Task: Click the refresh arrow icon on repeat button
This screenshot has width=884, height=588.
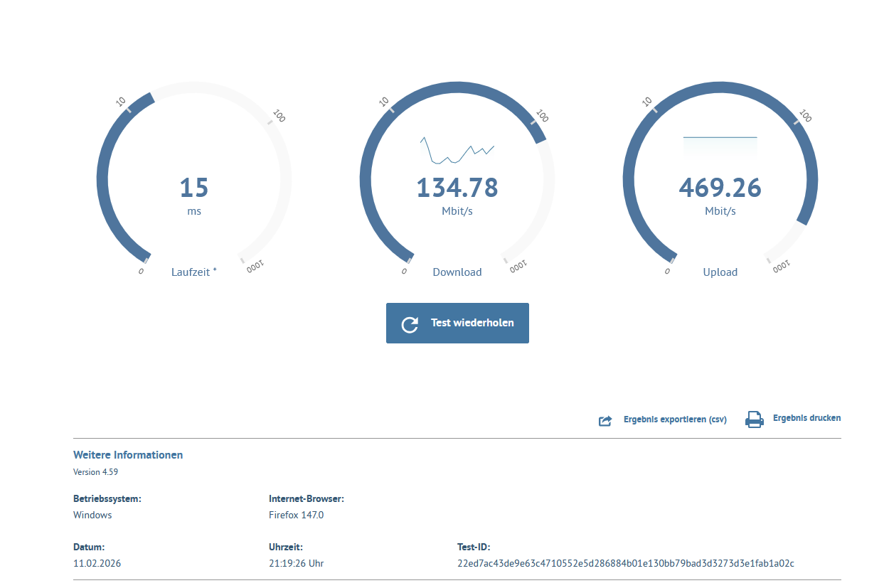Action: [410, 324]
